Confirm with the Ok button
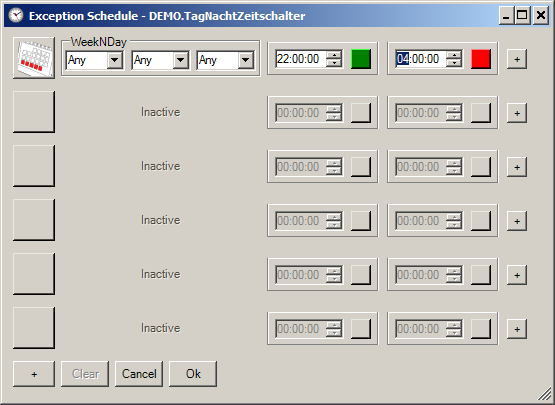 pos(193,374)
